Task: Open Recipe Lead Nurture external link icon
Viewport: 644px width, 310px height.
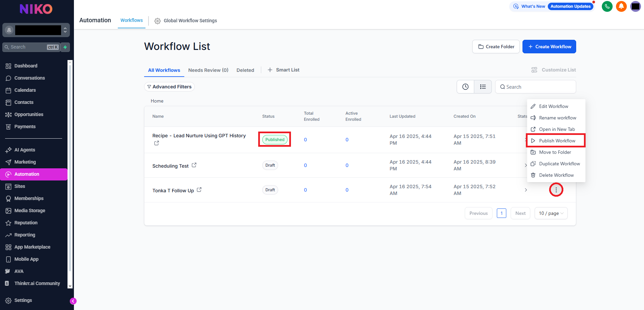Action: pos(157,143)
